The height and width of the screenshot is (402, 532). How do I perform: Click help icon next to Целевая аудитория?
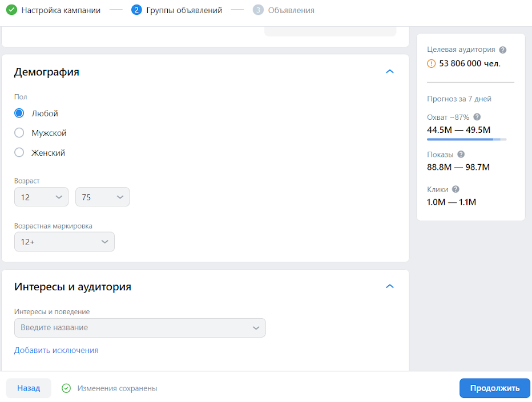click(503, 50)
